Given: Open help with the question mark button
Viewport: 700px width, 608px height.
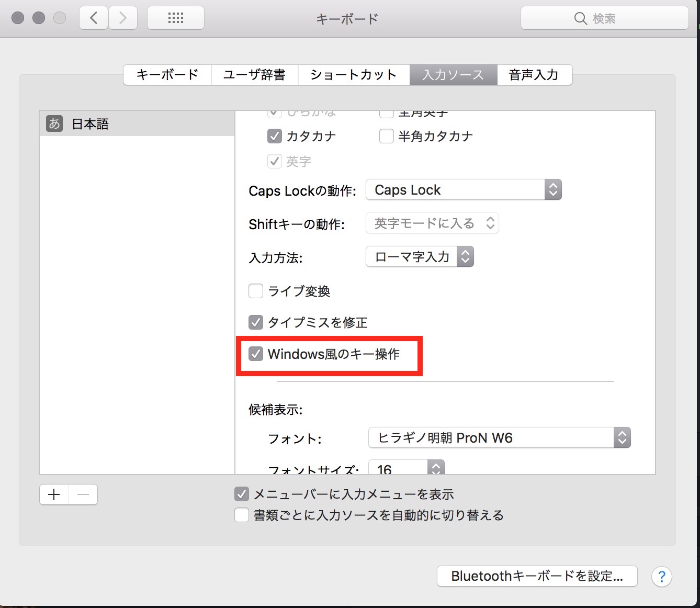Looking at the screenshot, I should point(661,577).
